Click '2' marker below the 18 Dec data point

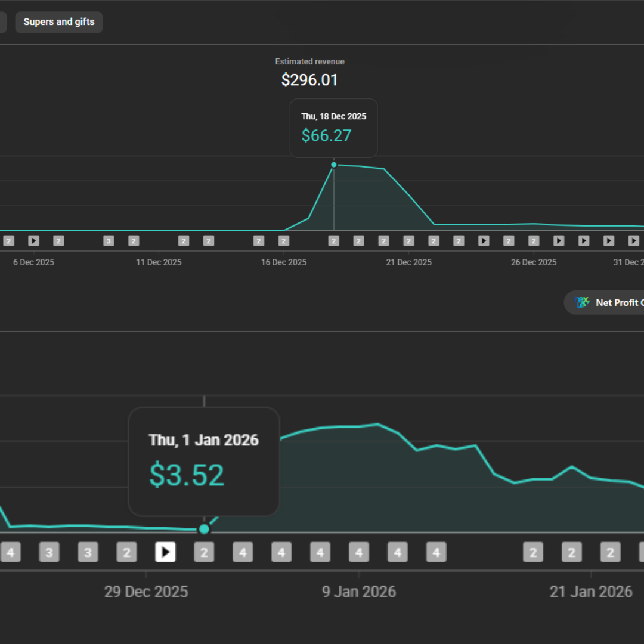point(334,241)
